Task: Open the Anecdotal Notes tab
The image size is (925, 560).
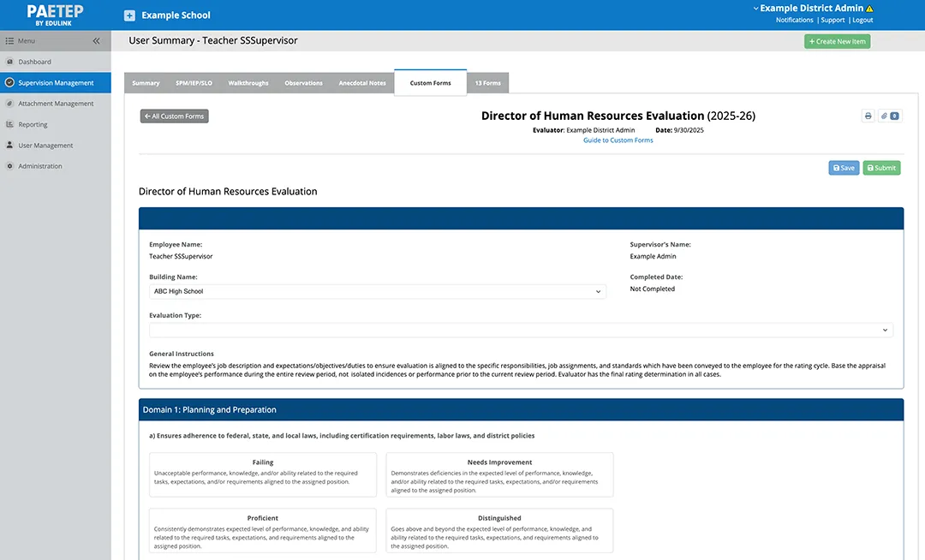Action: point(362,83)
